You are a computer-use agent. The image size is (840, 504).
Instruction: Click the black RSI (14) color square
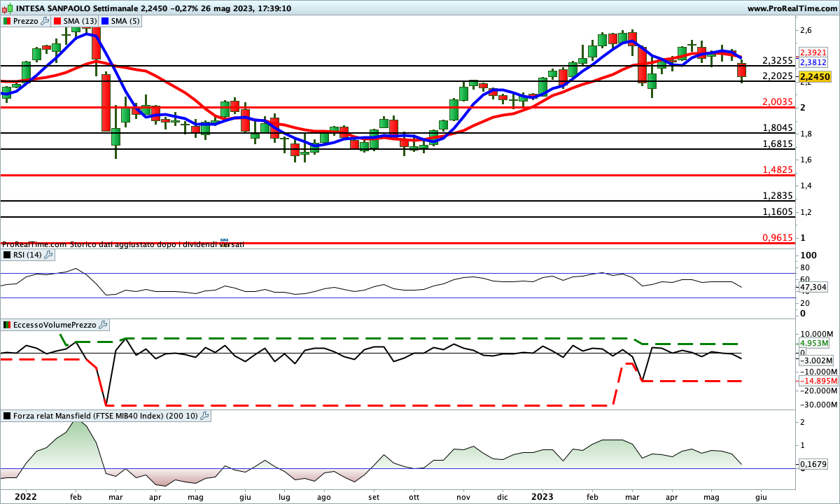click(x=6, y=255)
